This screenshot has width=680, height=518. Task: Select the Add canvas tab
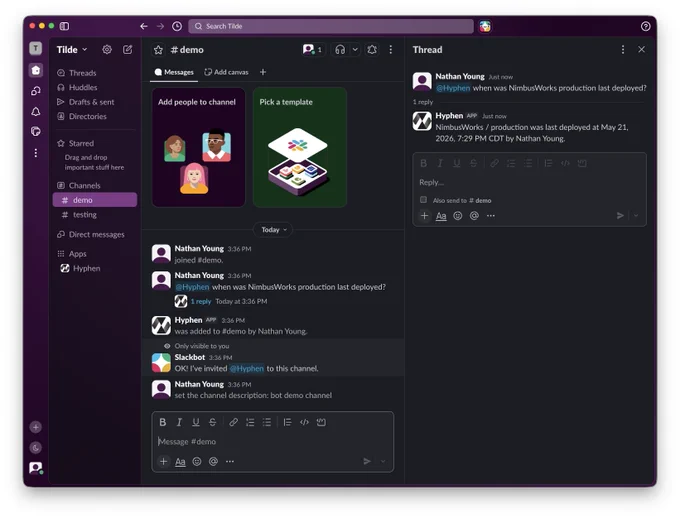coord(226,72)
